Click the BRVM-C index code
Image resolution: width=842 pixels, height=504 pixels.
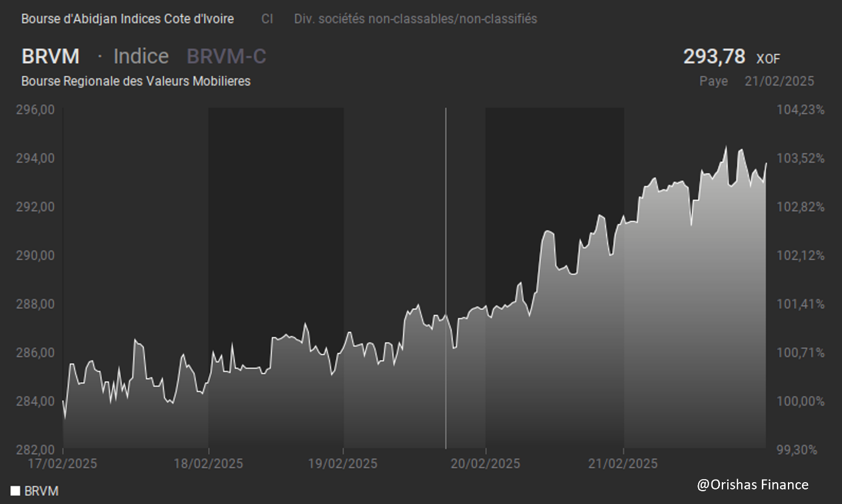226,56
